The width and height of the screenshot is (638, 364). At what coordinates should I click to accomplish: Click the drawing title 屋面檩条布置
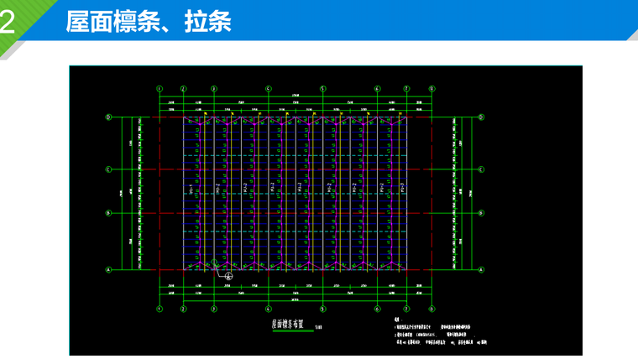click(288, 324)
